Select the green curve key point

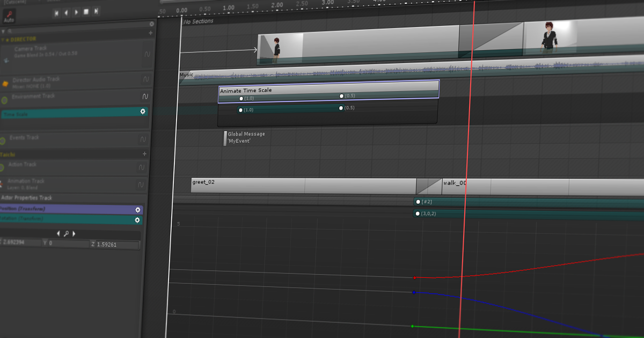pyautogui.click(x=412, y=326)
